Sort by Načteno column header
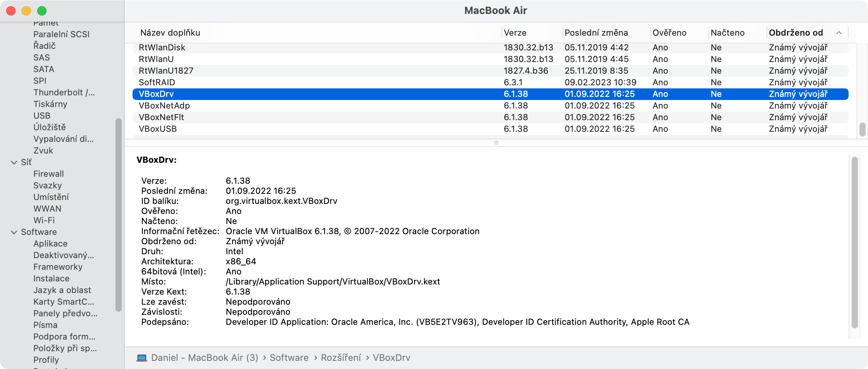Image resolution: width=868 pixels, height=369 pixels. click(727, 33)
